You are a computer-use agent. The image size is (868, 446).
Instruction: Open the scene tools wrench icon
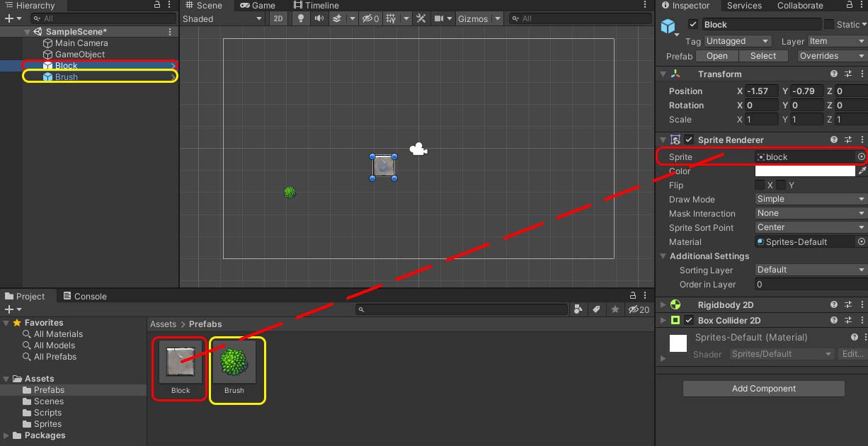tap(421, 18)
